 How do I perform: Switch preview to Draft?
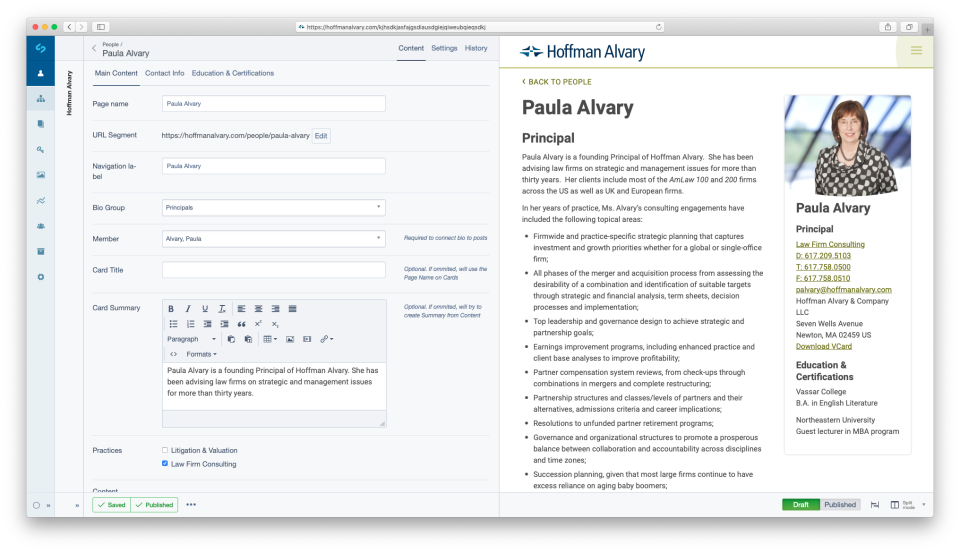coord(800,505)
